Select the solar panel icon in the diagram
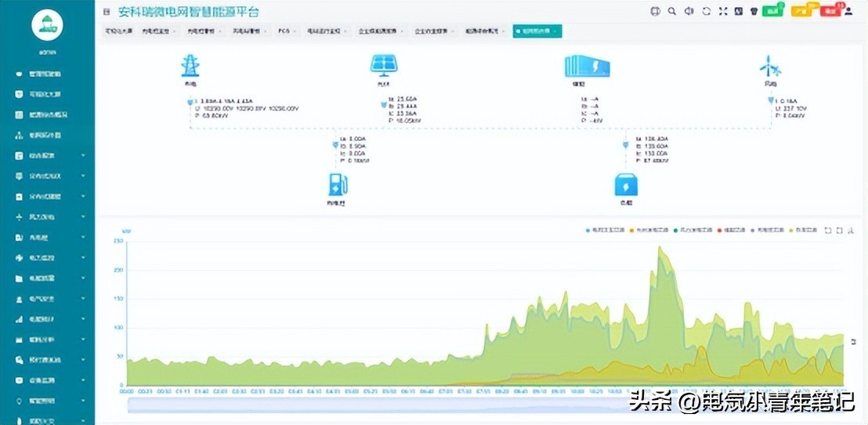Image resolution: width=868 pixels, height=425 pixels. click(384, 65)
